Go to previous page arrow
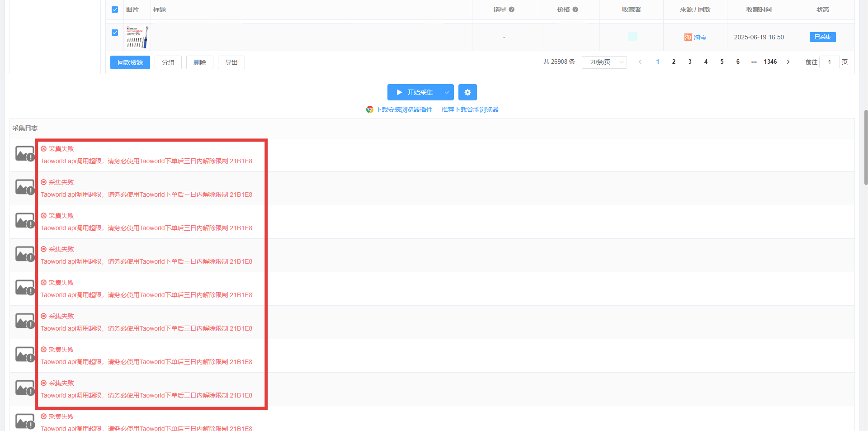This screenshot has width=868, height=431. (640, 62)
